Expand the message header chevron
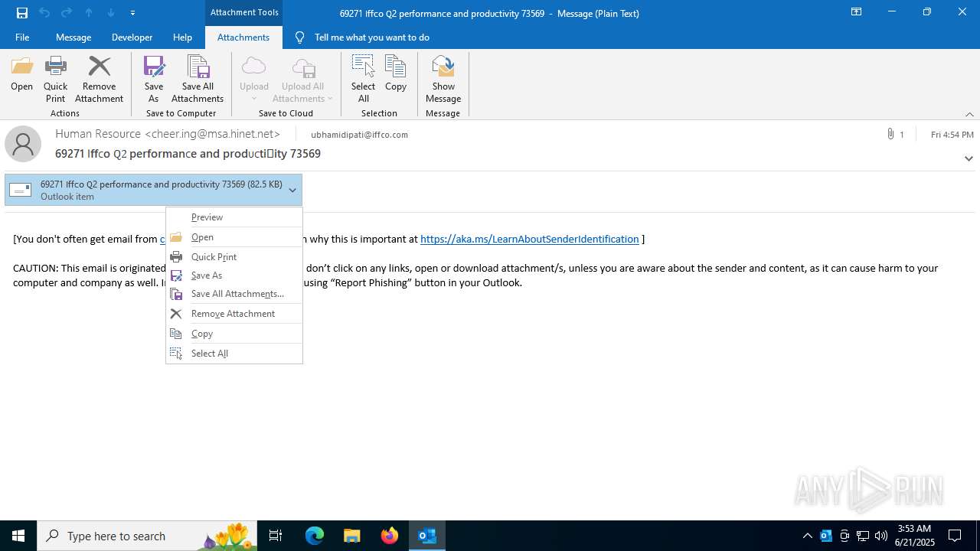 tap(969, 158)
